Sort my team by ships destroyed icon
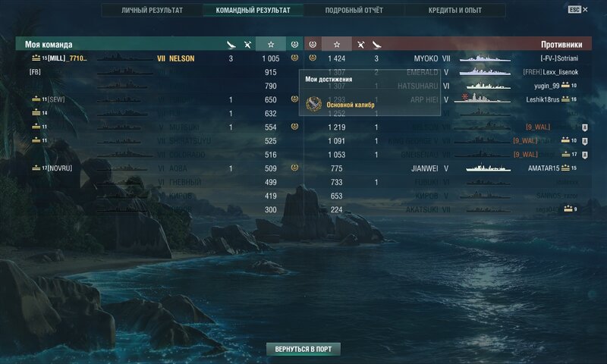The width and height of the screenshot is (607, 364). (247, 45)
